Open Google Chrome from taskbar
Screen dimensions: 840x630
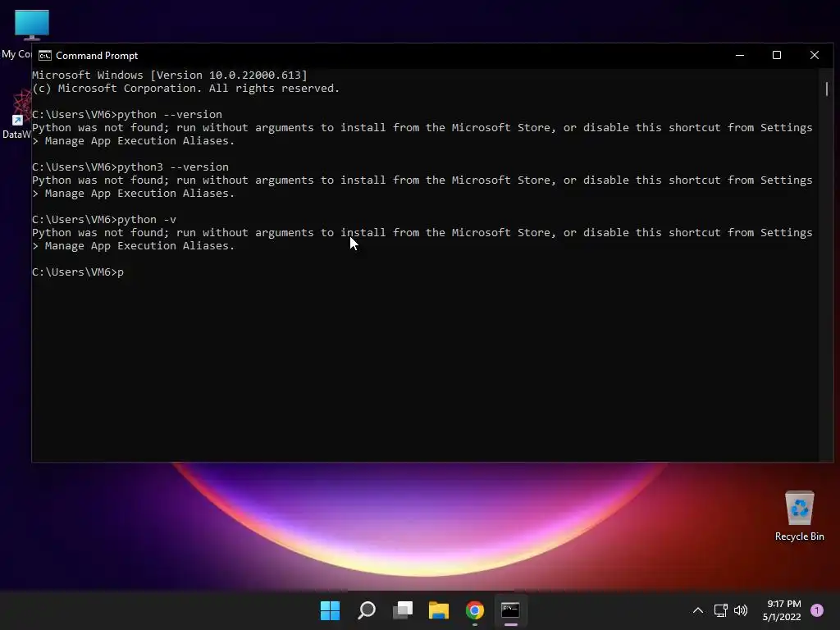475,610
